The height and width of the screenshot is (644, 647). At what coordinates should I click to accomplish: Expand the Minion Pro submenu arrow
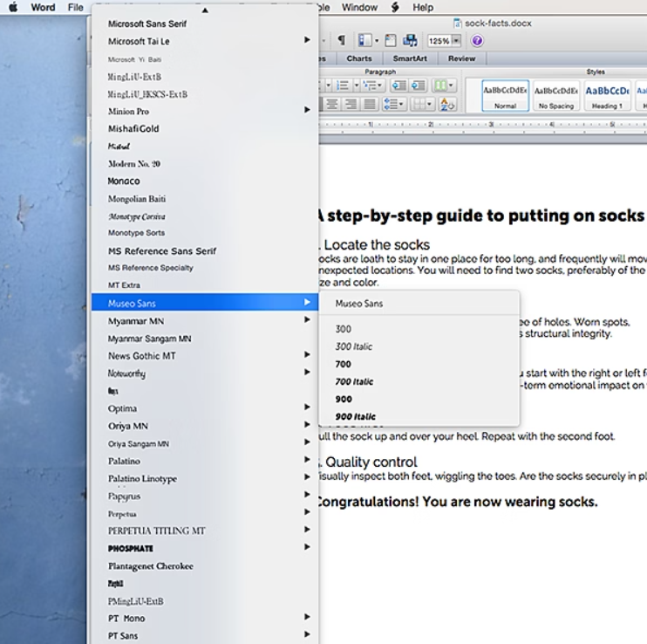point(307,110)
